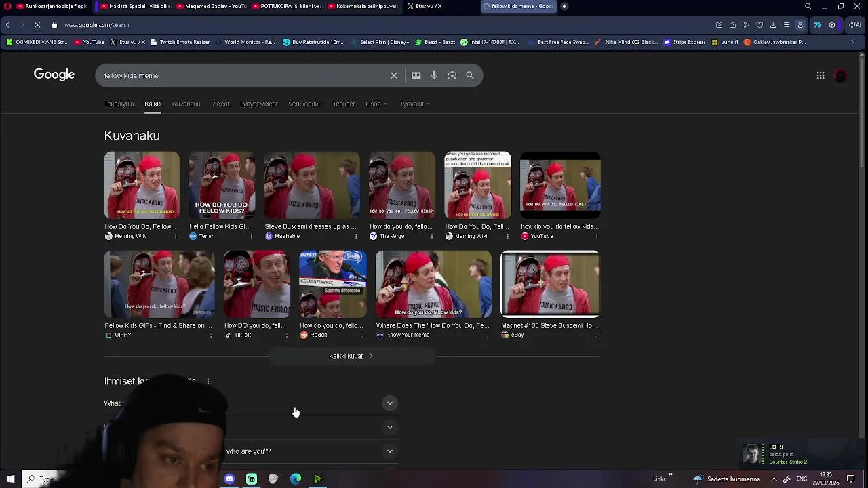Open the Twitch Emote Resizer bookmark
Viewport: 868px width, 488px height.
[180, 42]
